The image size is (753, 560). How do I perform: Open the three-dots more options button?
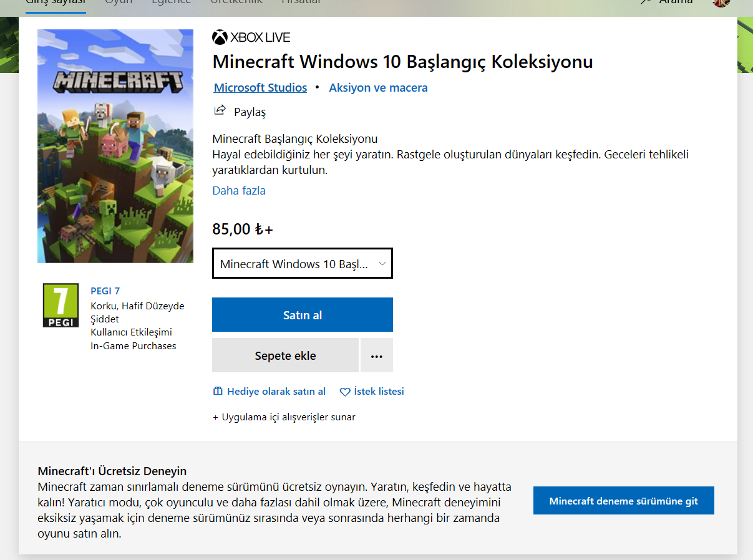(376, 355)
